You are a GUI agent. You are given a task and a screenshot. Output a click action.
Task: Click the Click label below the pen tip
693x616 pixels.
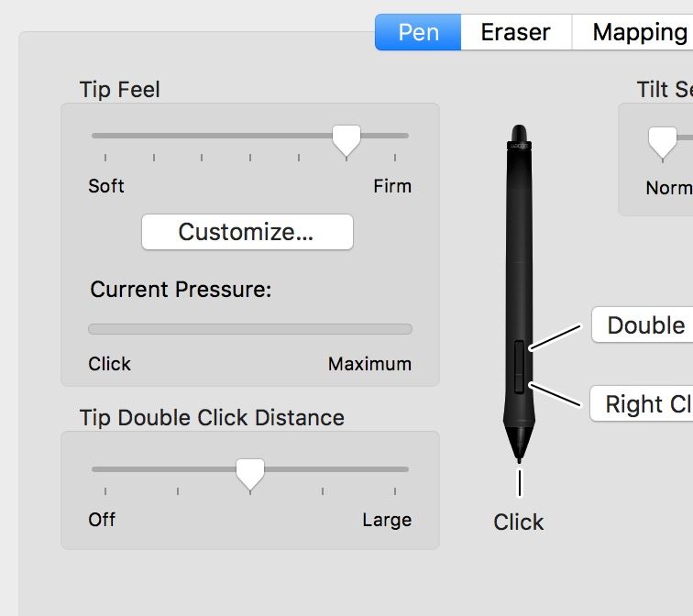[519, 522]
